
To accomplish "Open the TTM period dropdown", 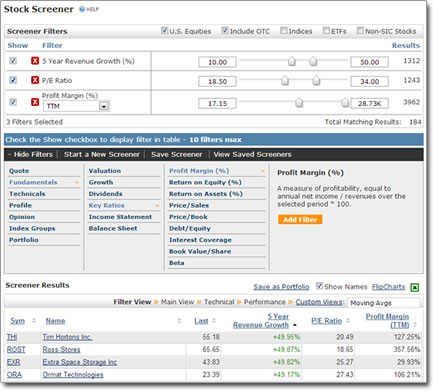I will pyautogui.click(x=76, y=106).
